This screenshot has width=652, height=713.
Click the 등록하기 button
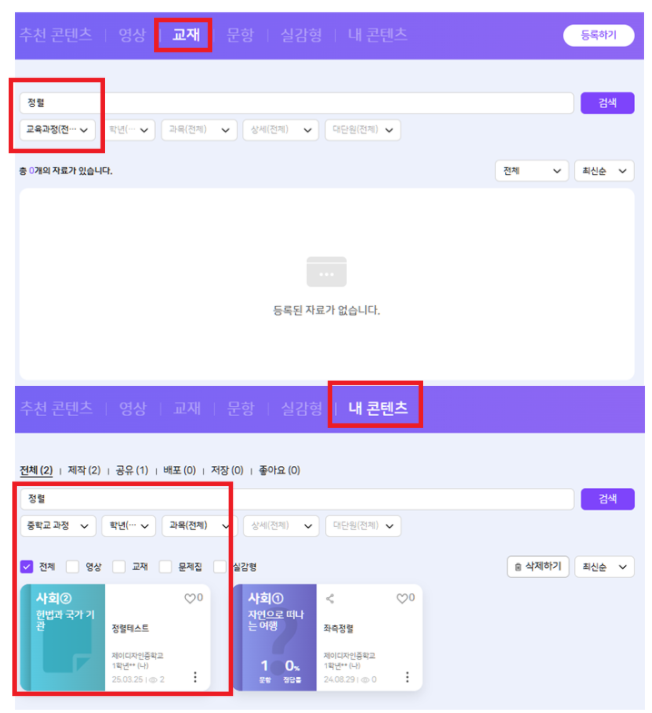598,35
